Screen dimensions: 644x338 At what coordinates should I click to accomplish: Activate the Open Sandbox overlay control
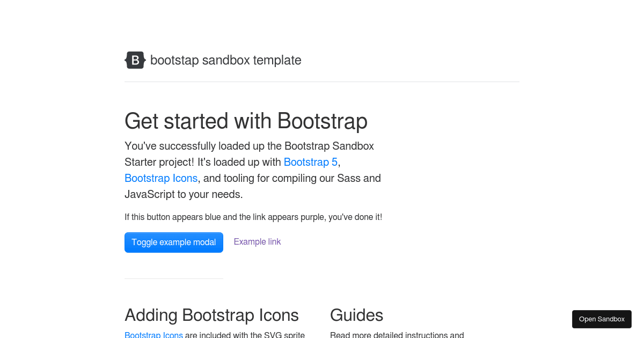pyautogui.click(x=602, y=319)
